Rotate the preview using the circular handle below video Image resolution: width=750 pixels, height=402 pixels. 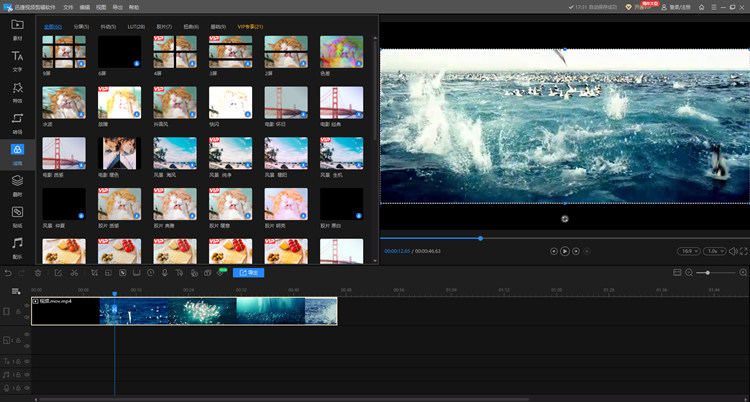click(x=565, y=219)
